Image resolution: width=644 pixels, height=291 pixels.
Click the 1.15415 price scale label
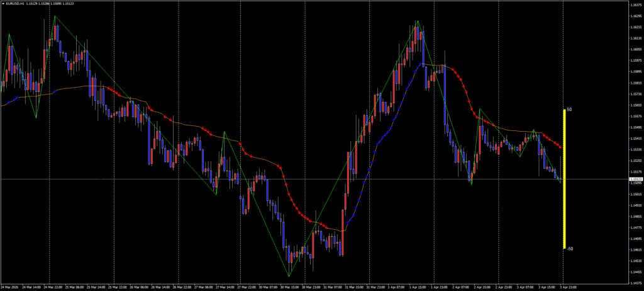636,139
